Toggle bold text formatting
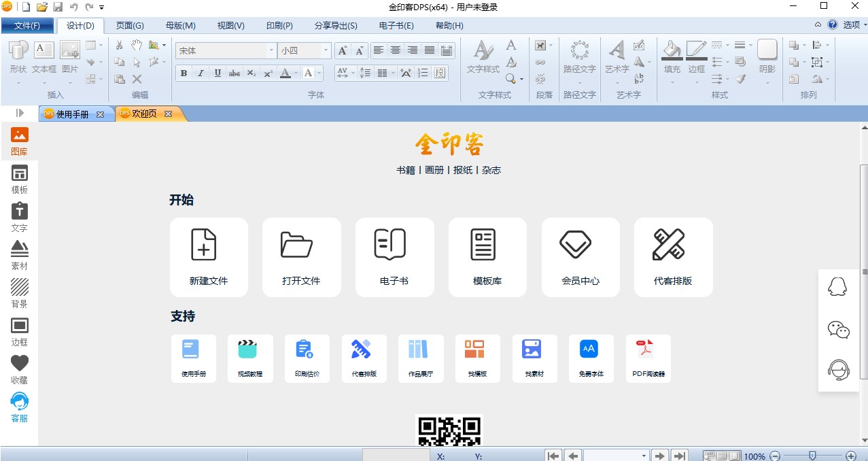 pos(184,73)
